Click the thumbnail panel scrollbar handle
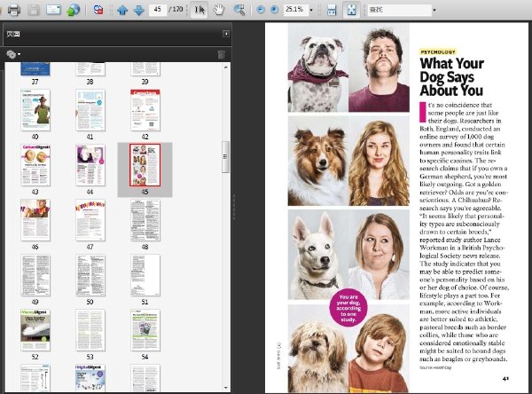Screen dimensions: 532x394 [x=225, y=157]
